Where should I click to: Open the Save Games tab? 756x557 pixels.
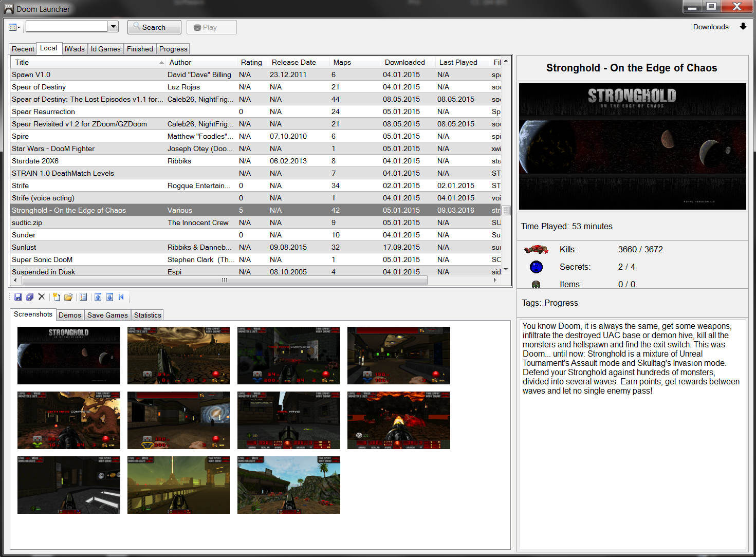pos(107,315)
